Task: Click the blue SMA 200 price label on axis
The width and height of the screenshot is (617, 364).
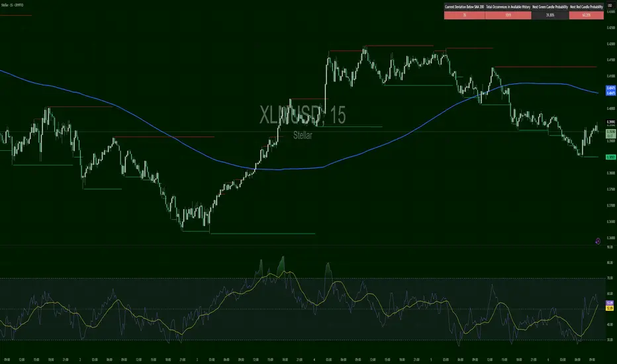Action: coord(610,91)
